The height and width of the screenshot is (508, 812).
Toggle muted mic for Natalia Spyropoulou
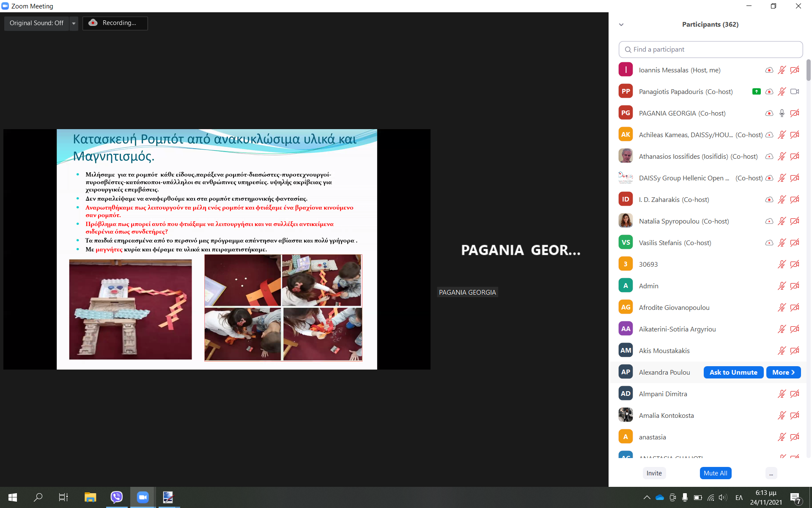(x=782, y=221)
